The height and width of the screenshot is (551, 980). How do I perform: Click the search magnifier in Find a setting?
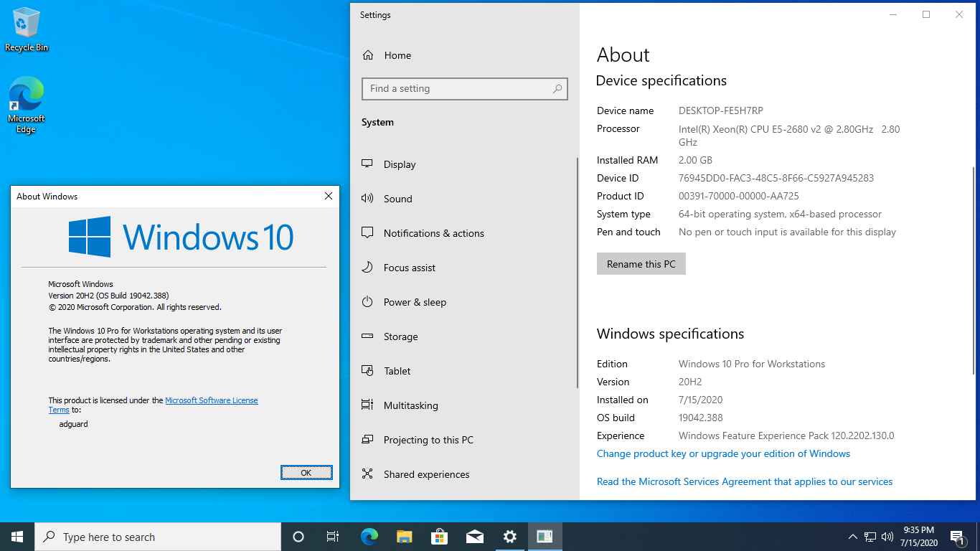[557, 89]
